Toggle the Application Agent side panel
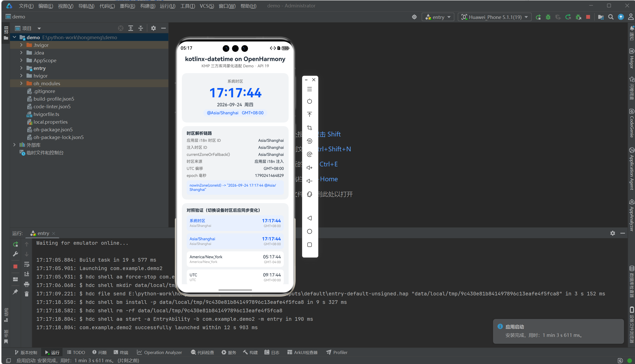The width and height of the screenshot is (635, 364). coord(632,169)
